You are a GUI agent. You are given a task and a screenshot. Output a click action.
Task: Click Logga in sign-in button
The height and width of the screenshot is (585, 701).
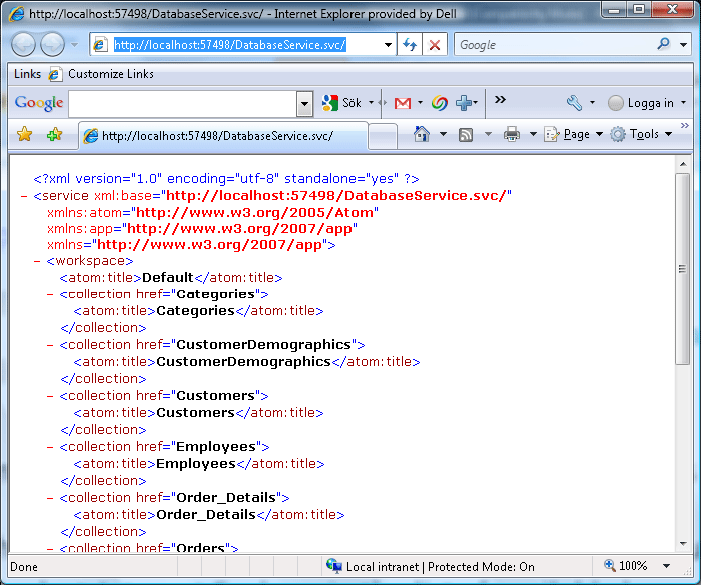[641, 103]
